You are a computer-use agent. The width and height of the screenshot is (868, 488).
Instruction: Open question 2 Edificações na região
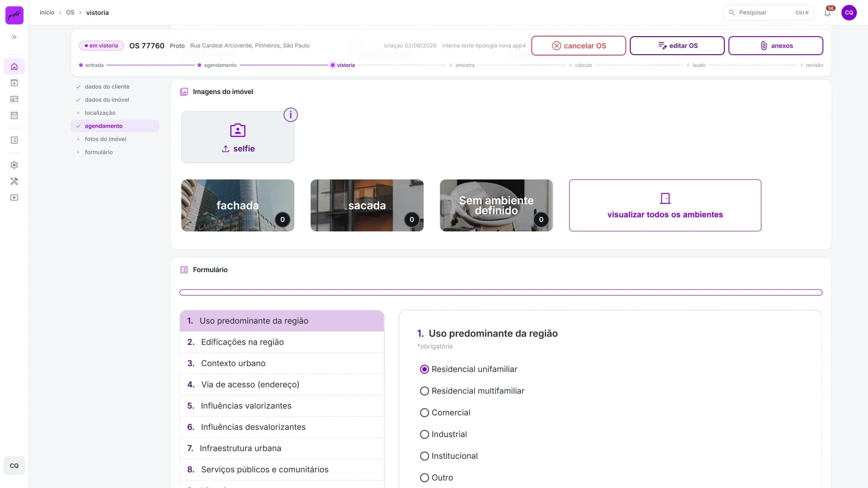click(282, 342)
